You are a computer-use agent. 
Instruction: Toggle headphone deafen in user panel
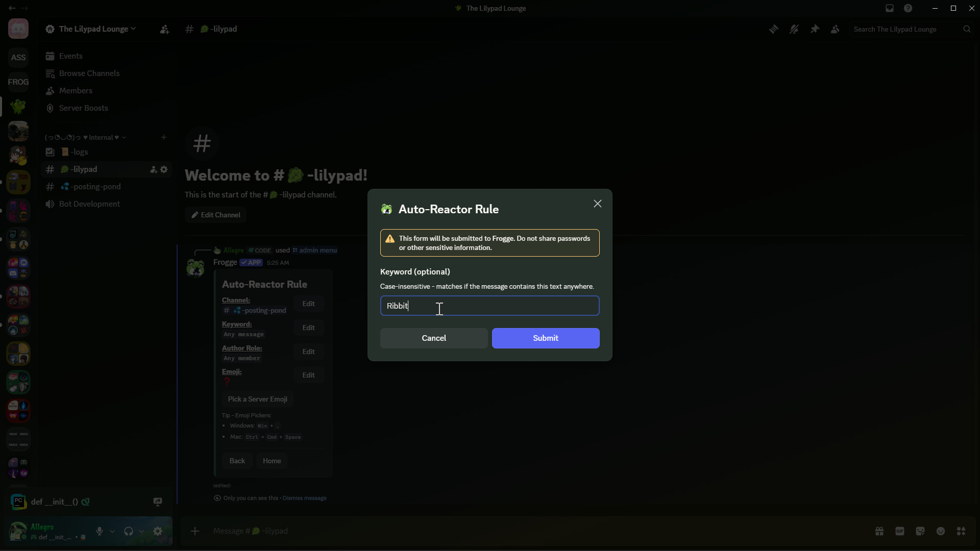pyautogui.click(x=129, y=531)
